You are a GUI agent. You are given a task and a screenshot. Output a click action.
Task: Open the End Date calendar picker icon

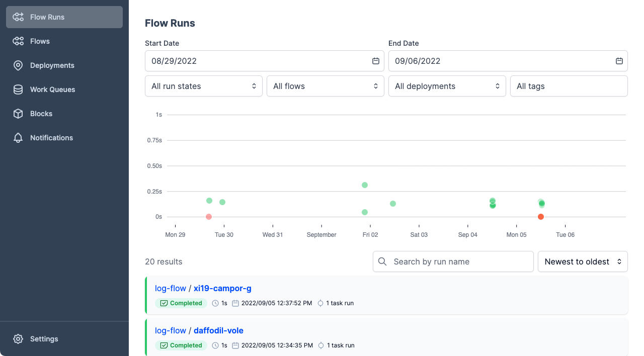[619, 61]
